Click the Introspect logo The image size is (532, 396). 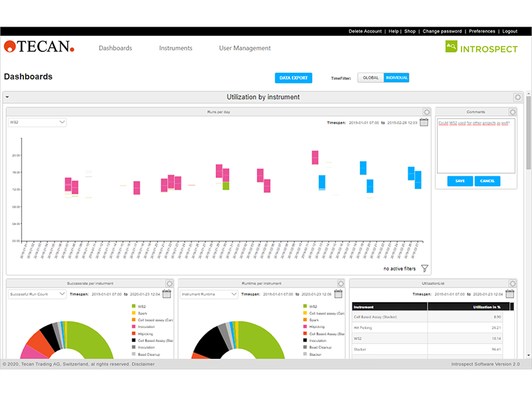pyautogui.click(x=481, y=47)
